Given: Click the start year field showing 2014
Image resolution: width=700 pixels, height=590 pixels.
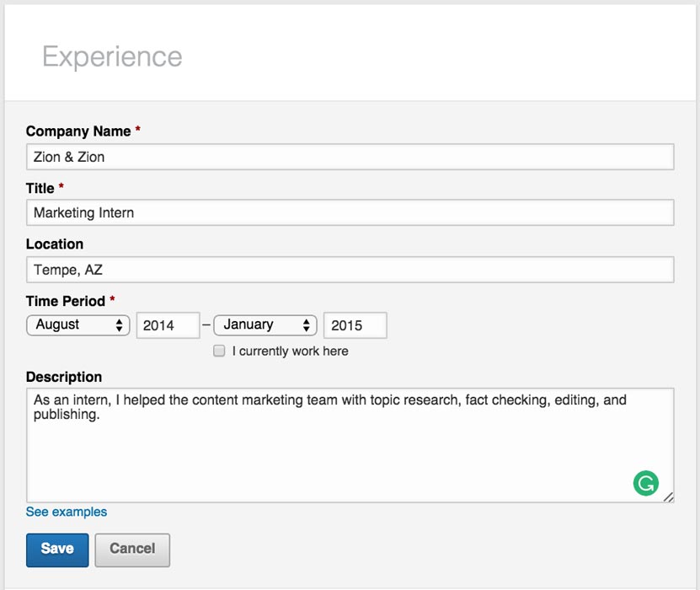Looking at the screenshot, I should pos(168,325).
